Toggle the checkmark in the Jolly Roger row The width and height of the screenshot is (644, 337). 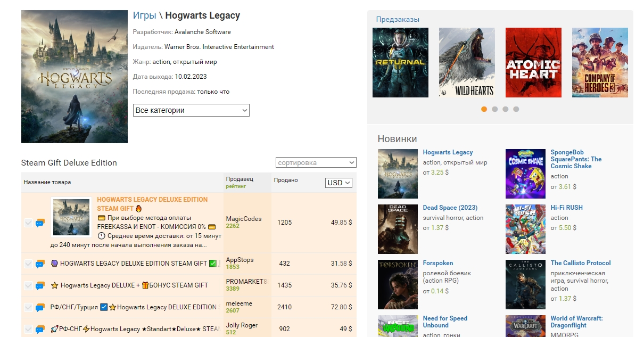pyautogui.click(x=28, y=329)
